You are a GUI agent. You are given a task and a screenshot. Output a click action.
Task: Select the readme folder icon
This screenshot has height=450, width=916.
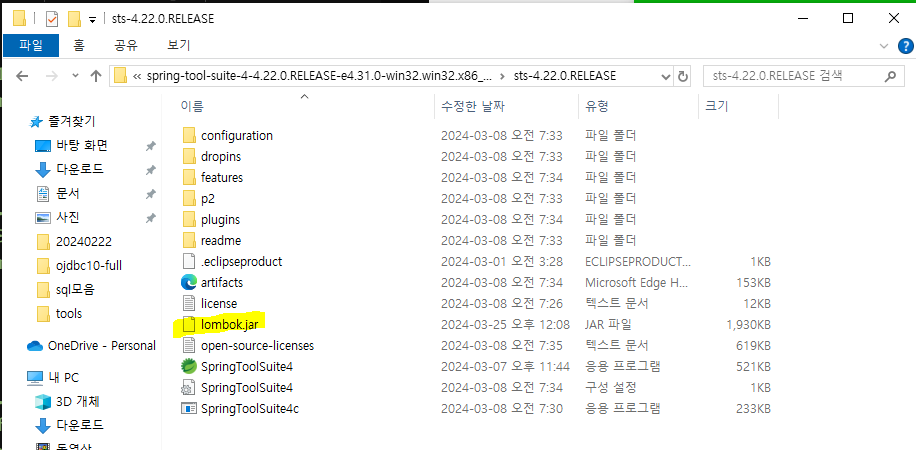[189, 240]
